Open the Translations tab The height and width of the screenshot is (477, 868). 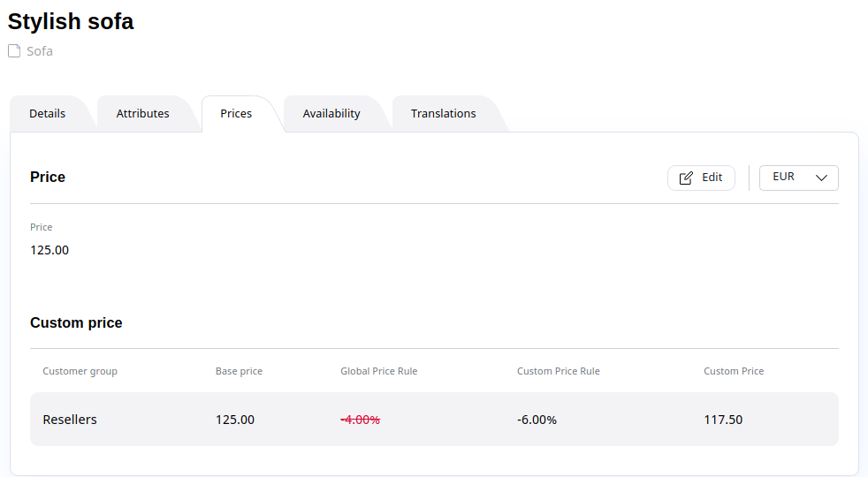[444, 113]
